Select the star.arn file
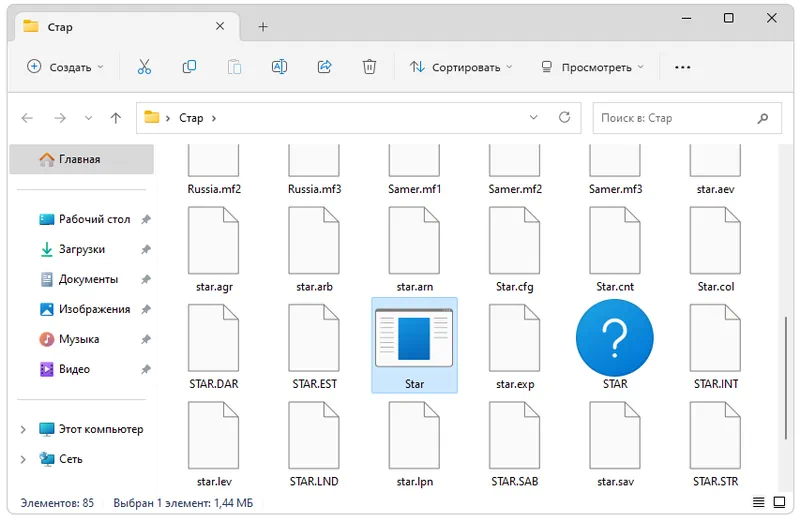The image size is (800, 521). pyautogui.click(x=414, y=249)
